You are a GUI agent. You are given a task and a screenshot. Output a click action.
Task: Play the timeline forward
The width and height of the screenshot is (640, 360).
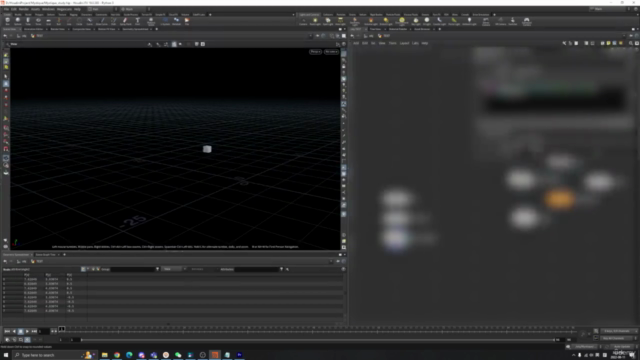[27, 331]
